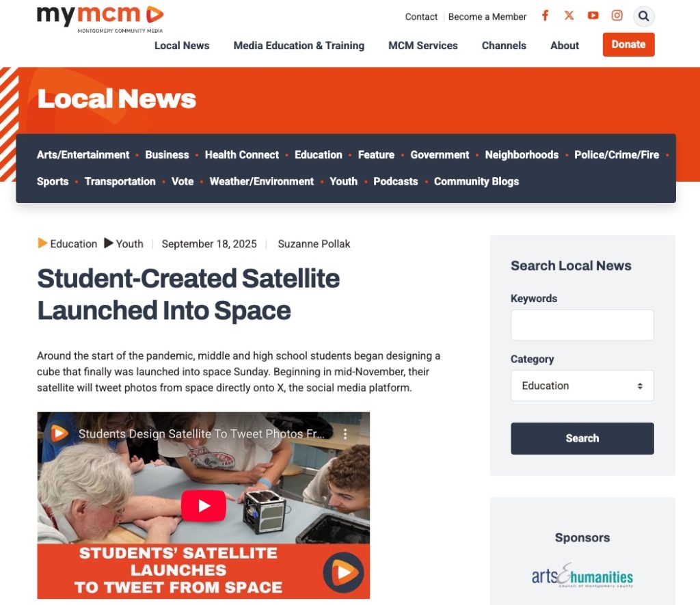700x605 pixels.
Task: Open the YouTube icon in header
Action: [593, 16]
